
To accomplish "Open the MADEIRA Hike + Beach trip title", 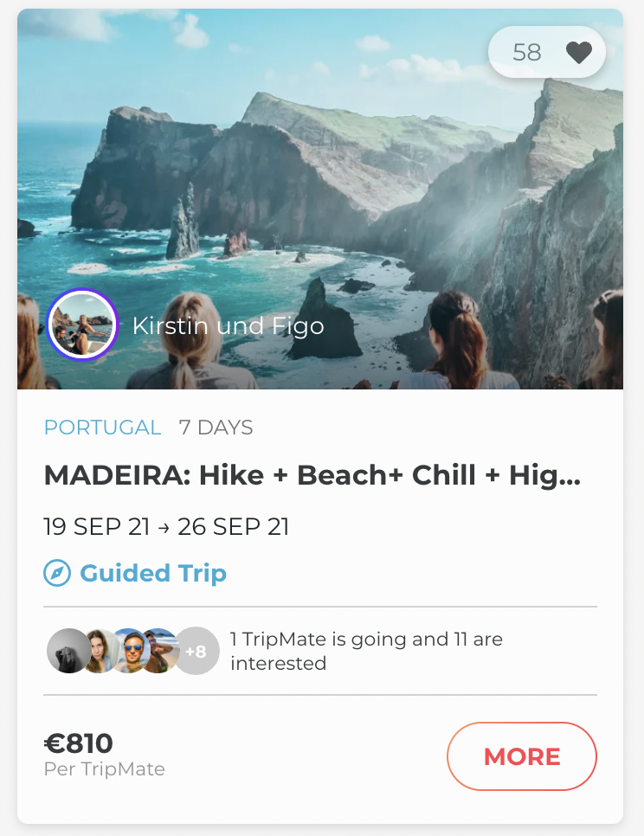I will 312,476.
